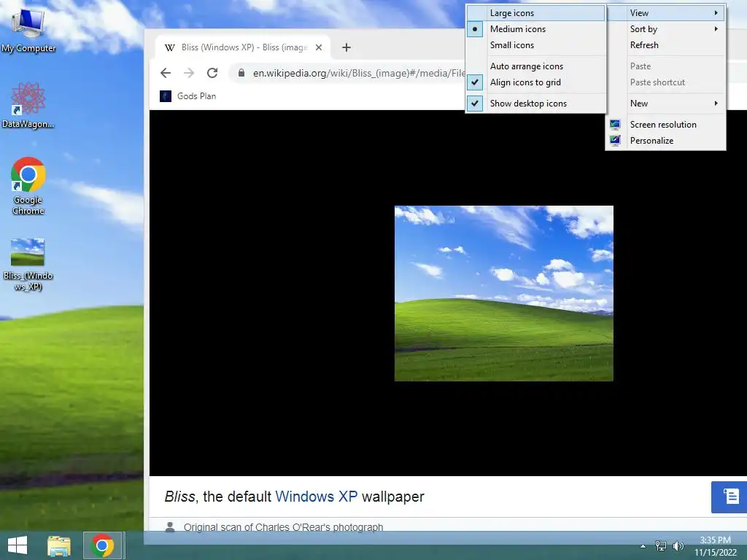Viewport: 747px width, 560px height.
Task: Switch to Chrome from the taskbar
Action: [102, 545]
